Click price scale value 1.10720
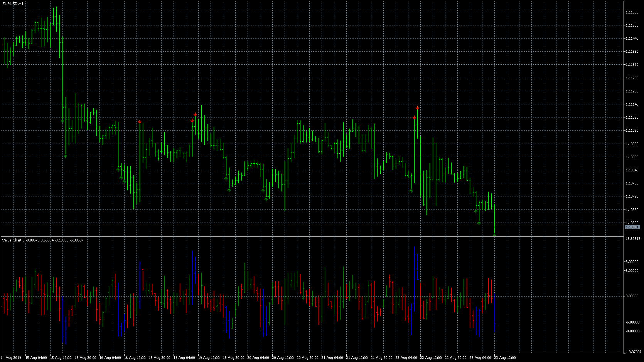 pyautogui.click(x=632, y=196)
